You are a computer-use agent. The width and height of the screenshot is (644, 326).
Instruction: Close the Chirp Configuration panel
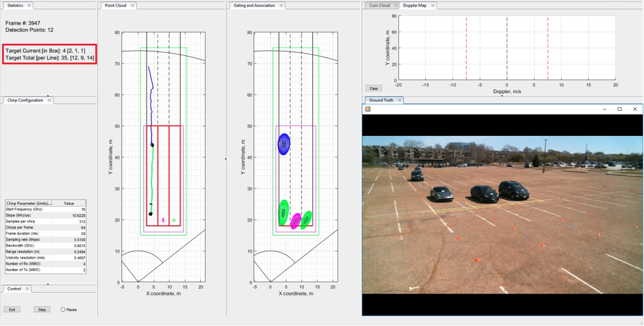[x=49, y=100]
